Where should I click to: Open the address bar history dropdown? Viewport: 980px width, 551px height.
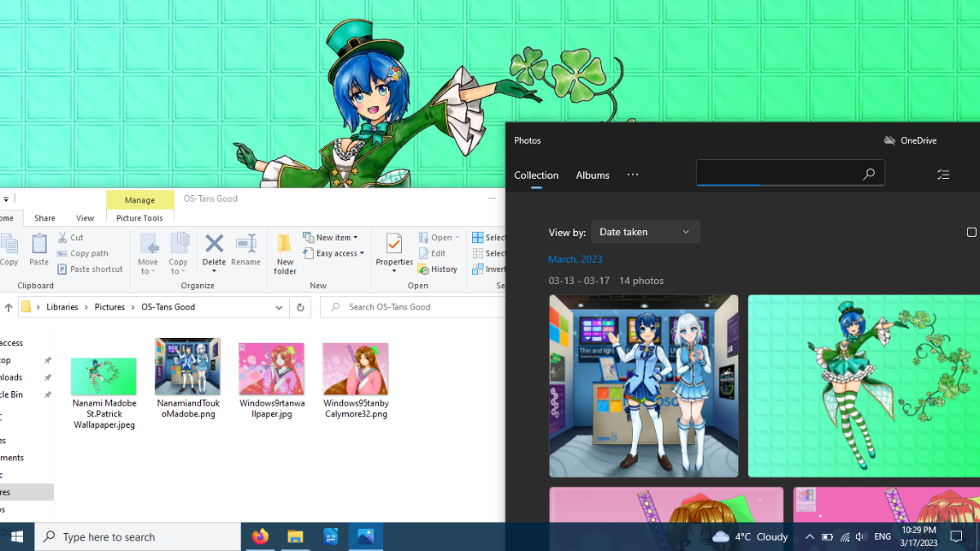click(x=279, y=308)
